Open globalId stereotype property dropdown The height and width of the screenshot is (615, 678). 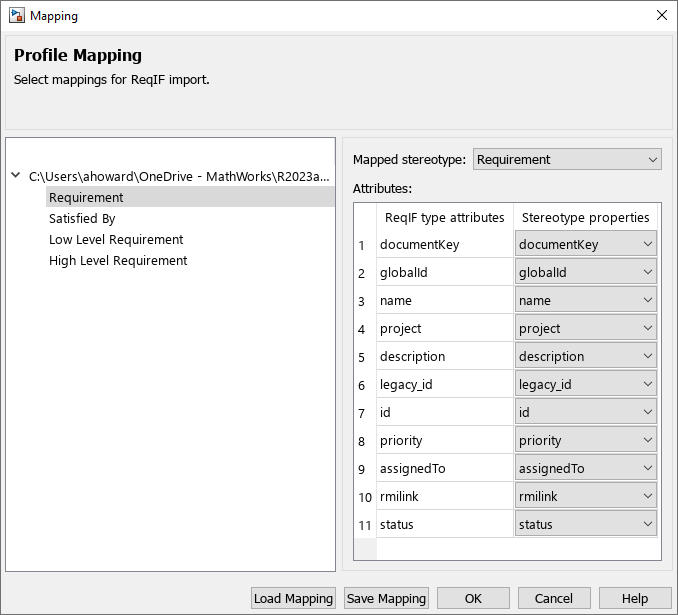(x=585, y=272)
